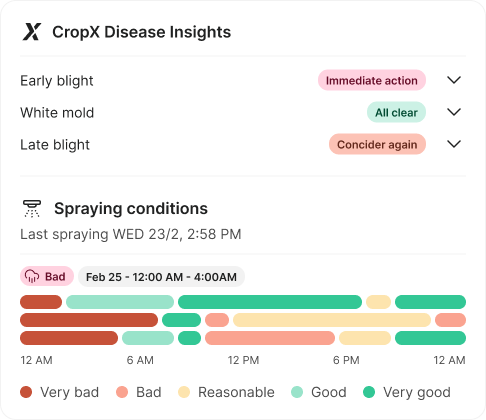Click the Reasonable legend dot

tap(184, 392)
